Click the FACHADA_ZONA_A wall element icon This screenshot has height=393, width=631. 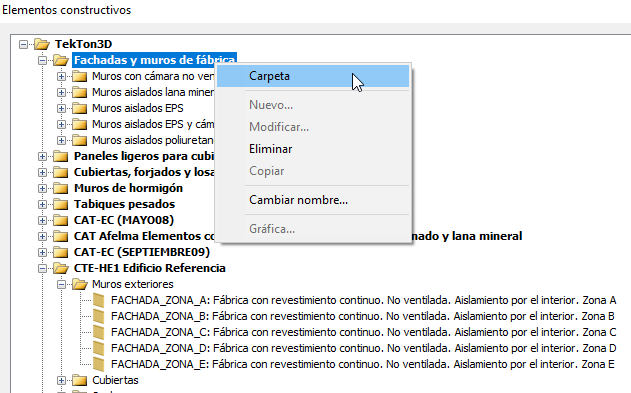pos(99,300)
